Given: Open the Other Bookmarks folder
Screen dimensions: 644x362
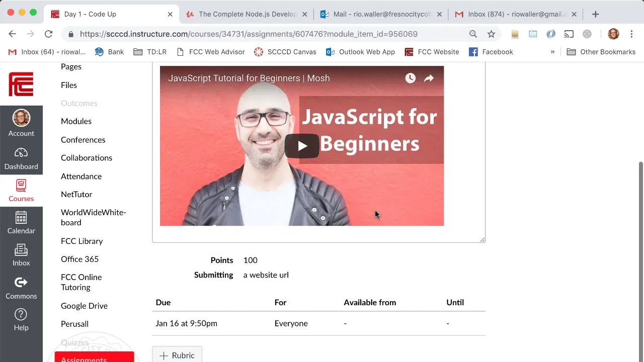Looking at the screenshot, I should pyautogui.click(x=601, y=52).
